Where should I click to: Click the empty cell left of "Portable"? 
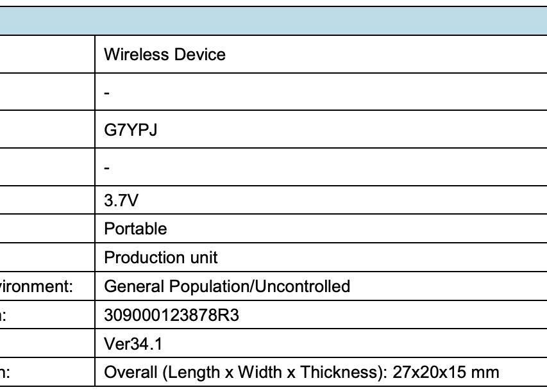click(45, 229)
